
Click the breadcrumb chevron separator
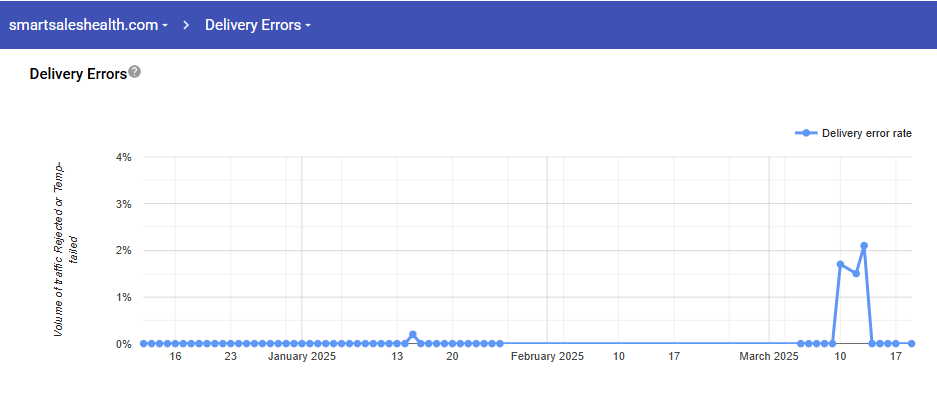point(186,25)
